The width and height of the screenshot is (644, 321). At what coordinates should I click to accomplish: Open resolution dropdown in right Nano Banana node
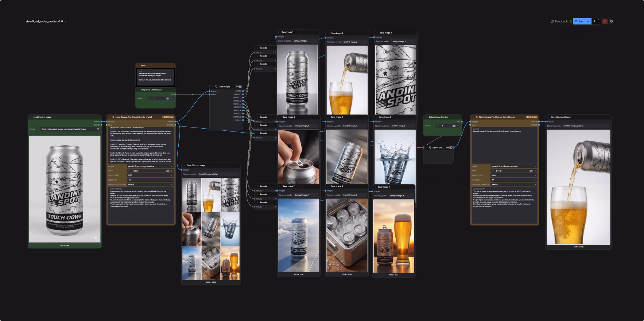tap(514, 180)
